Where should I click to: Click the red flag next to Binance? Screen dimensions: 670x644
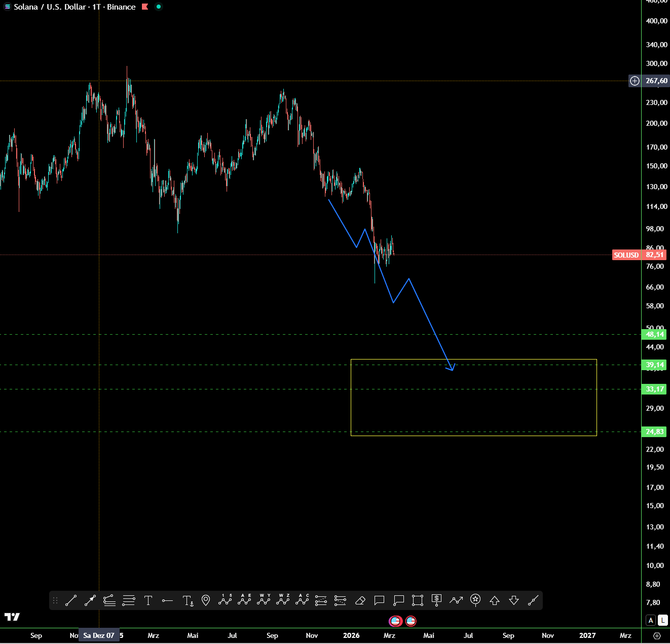click(x=145, y=7)
